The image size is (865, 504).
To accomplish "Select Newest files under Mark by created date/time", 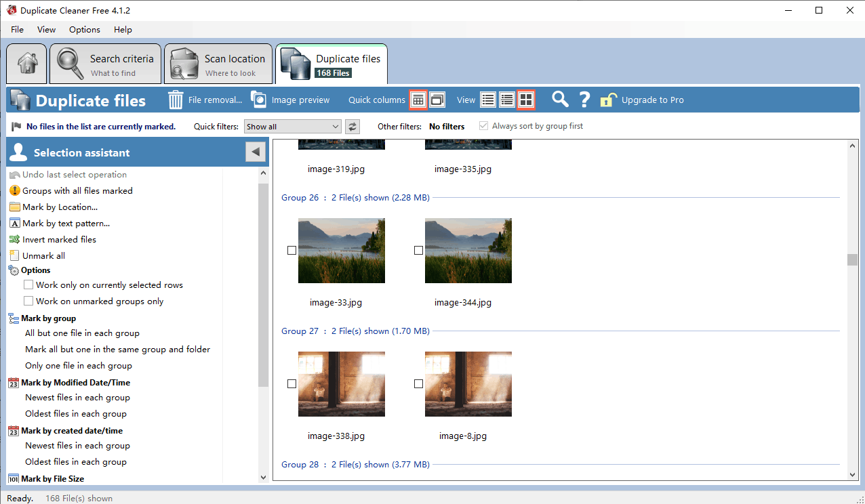I will coord(77,446).
